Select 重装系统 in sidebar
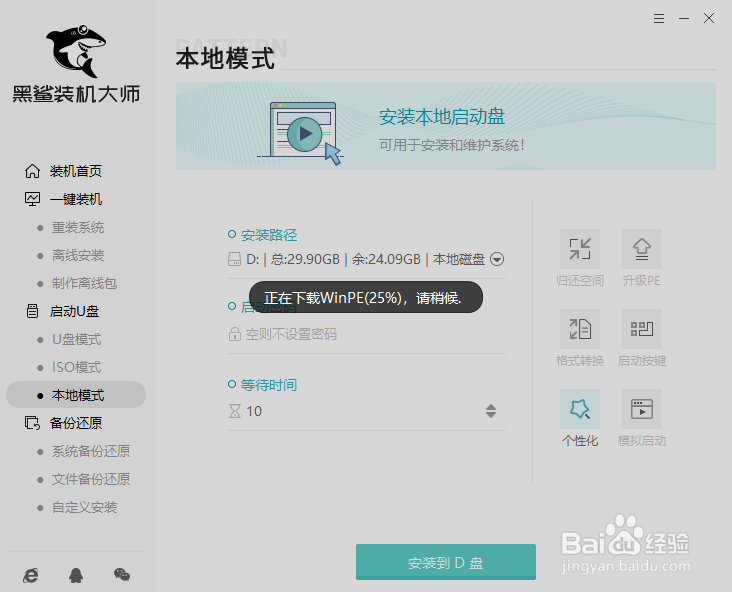This screenshot has height=592, width=732. (77, 227)
